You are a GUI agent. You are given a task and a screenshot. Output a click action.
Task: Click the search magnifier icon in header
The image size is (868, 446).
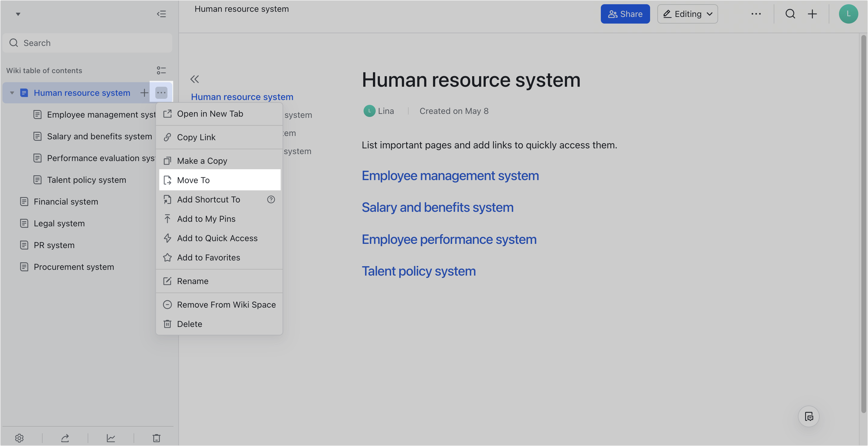[x=790, y=14]
